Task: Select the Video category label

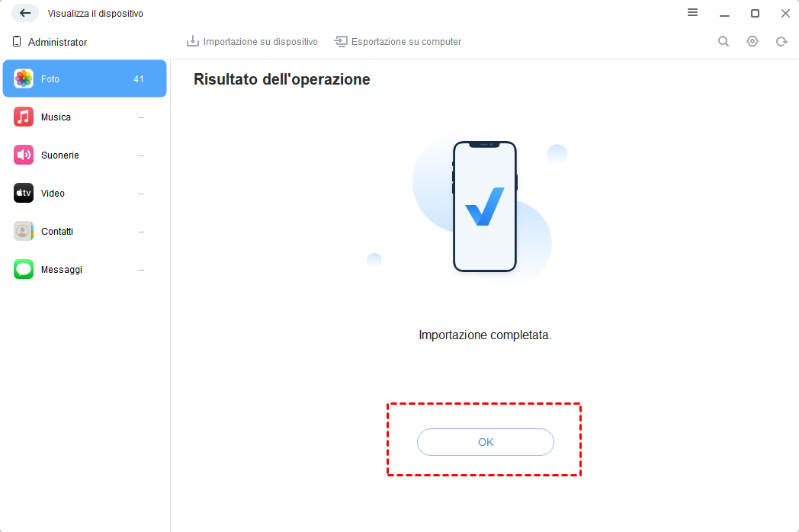Action: (x=53, y=193)
